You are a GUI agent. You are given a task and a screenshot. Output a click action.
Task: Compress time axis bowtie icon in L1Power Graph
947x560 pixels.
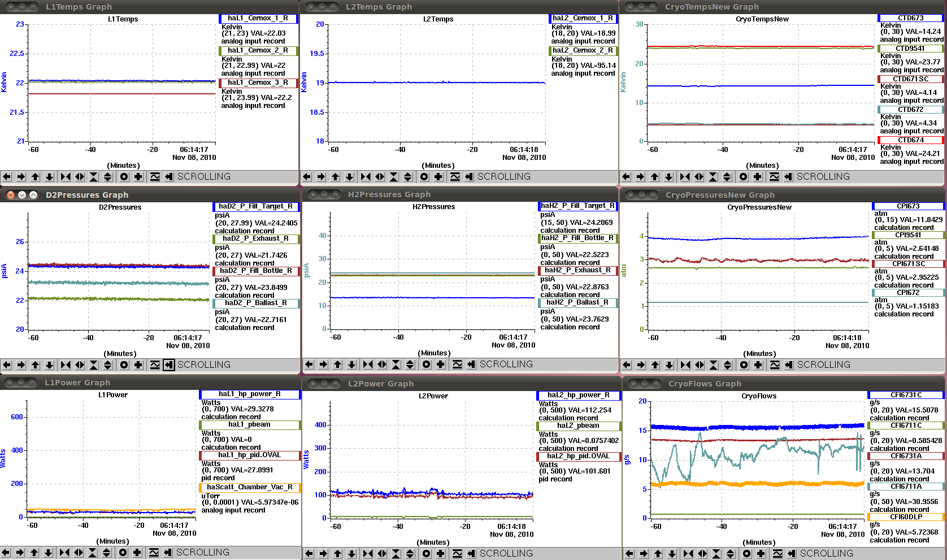pyautogui.click(x=64, y=553)
